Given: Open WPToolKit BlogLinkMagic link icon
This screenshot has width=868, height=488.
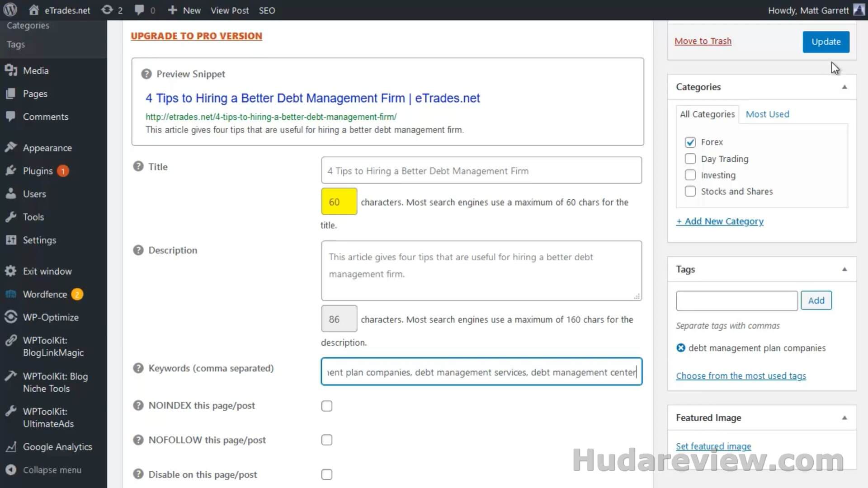Looking at the screenshot, I should [11, 341].
